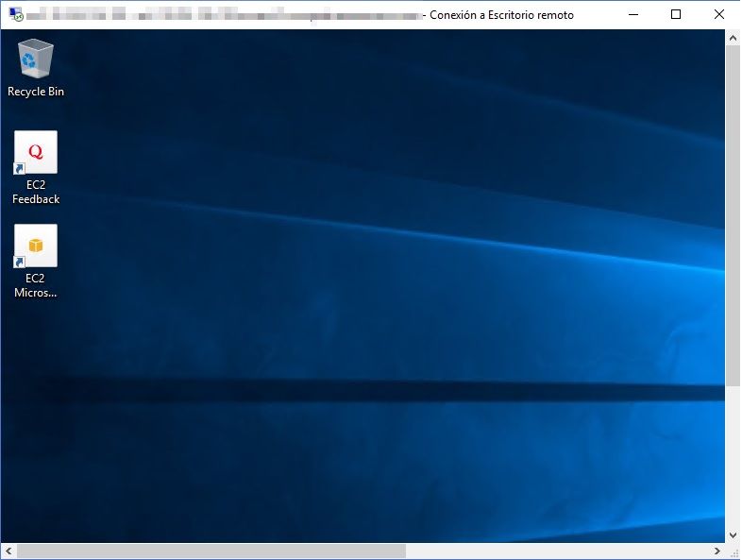742x560 pixels.
Task: Click the Remote Desktop title bar icon
Action: click(x=16, y=15)
